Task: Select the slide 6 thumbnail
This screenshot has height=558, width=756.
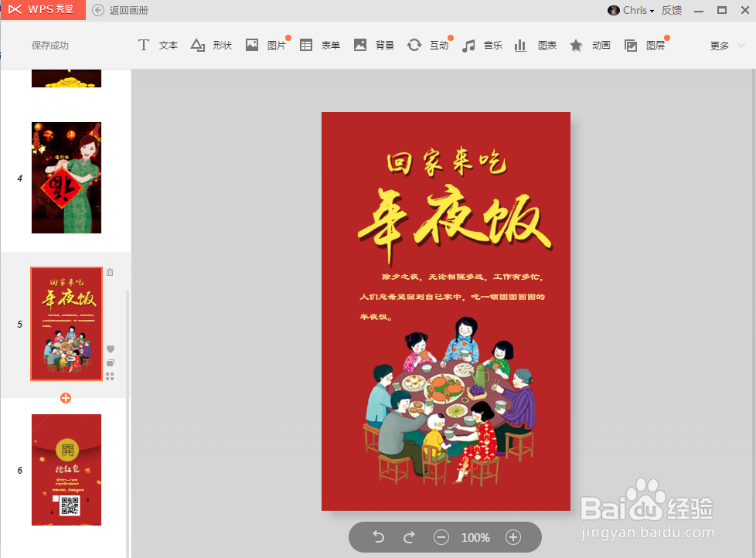Action: (66, 469)
